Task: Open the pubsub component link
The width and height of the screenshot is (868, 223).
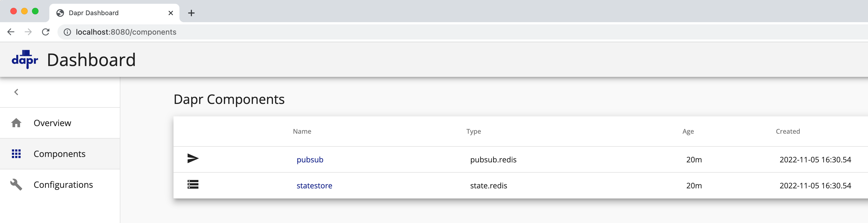Action: [310, 160]
